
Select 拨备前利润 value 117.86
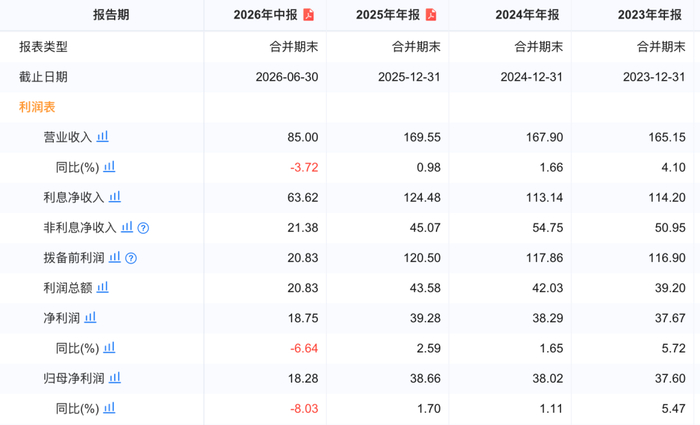544,258
